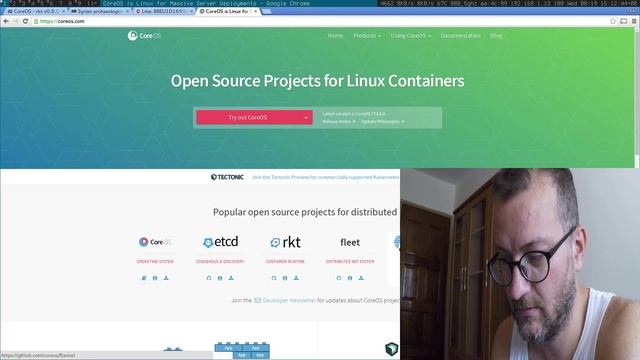Click the browser forward arrow
Viewport: 640px width, 360px height.
pyautogui.click(x=16, y=21)
